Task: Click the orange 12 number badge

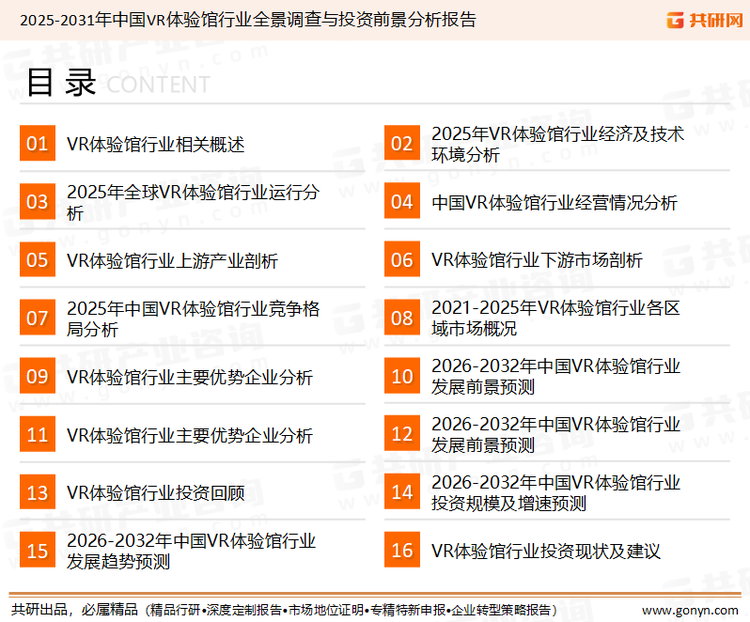Action: tap(402, 434)
